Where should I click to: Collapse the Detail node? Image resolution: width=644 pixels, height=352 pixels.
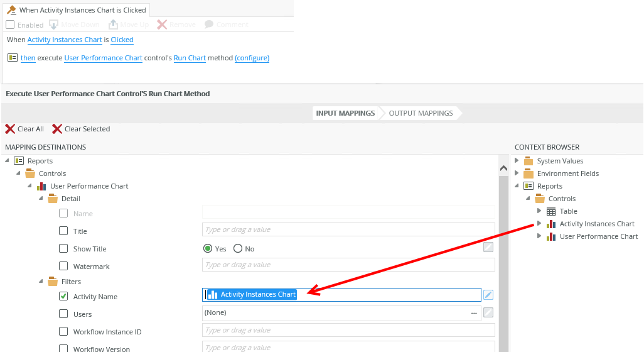41,198
